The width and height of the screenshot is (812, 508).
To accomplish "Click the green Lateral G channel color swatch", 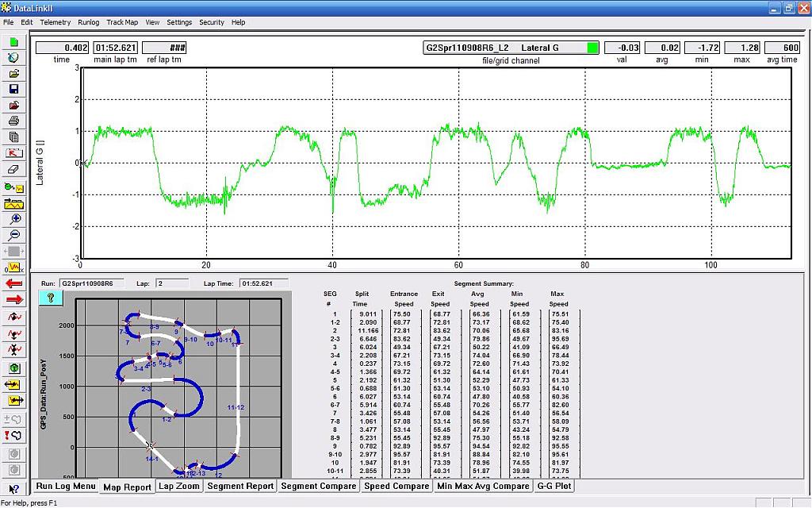I will coord(592,48).
